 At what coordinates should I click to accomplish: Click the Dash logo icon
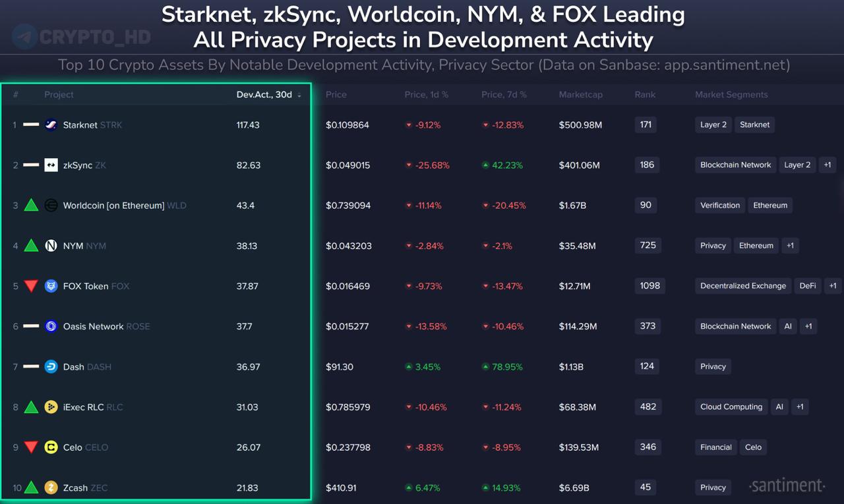click(x=51, y=366)
